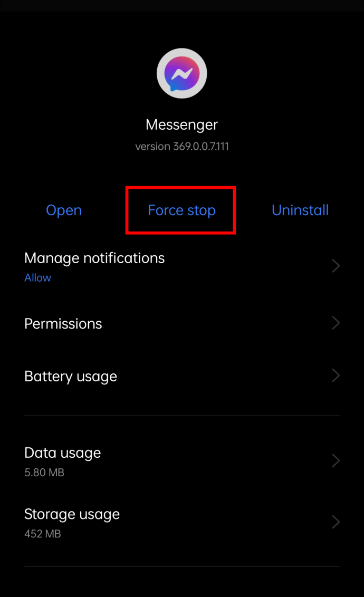Uninstall the Messenger app
This screenshot has height=597, width=364.
pyautogui.click(x=300, y=210)
